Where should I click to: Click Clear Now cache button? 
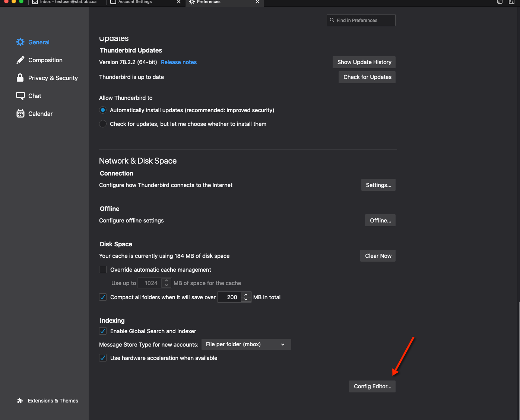tap(378, 256)
